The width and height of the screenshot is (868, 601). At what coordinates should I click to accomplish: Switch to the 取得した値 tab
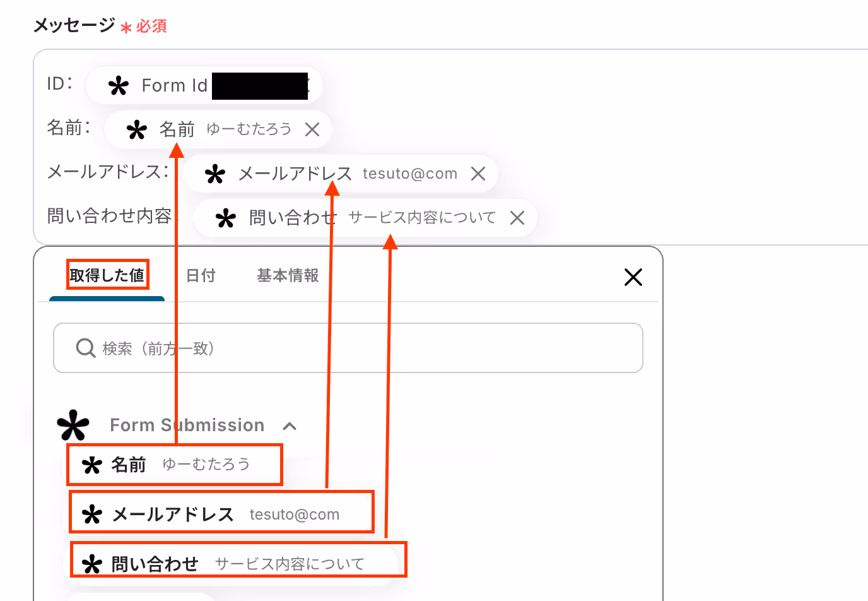coord(107,275)
